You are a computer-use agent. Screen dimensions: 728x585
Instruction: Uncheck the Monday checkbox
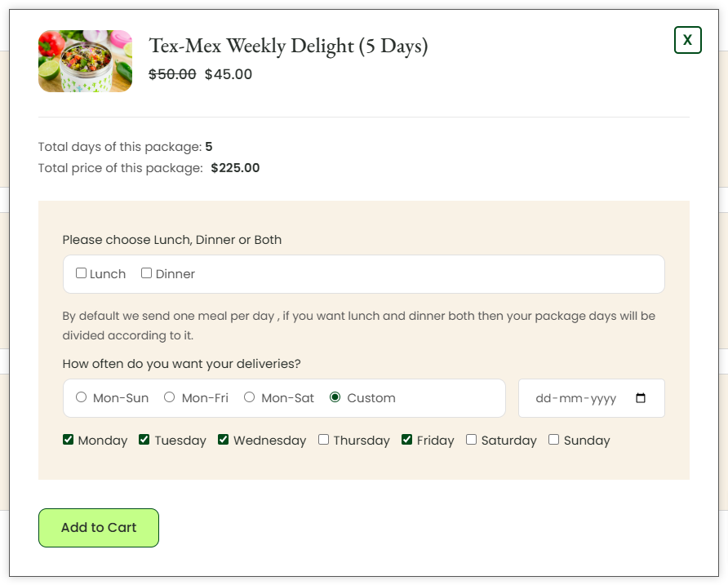click(x=69, y=440)
